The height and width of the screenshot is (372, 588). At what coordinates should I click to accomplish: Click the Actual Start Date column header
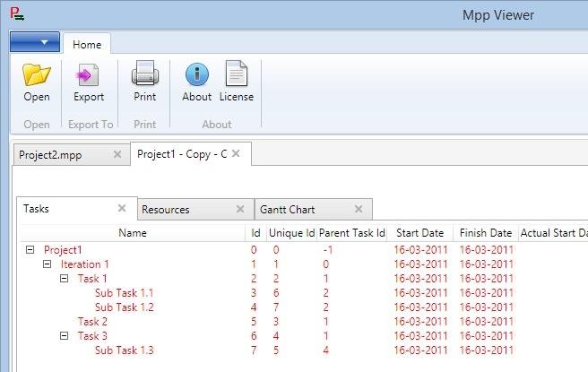[x=554, y=233]
